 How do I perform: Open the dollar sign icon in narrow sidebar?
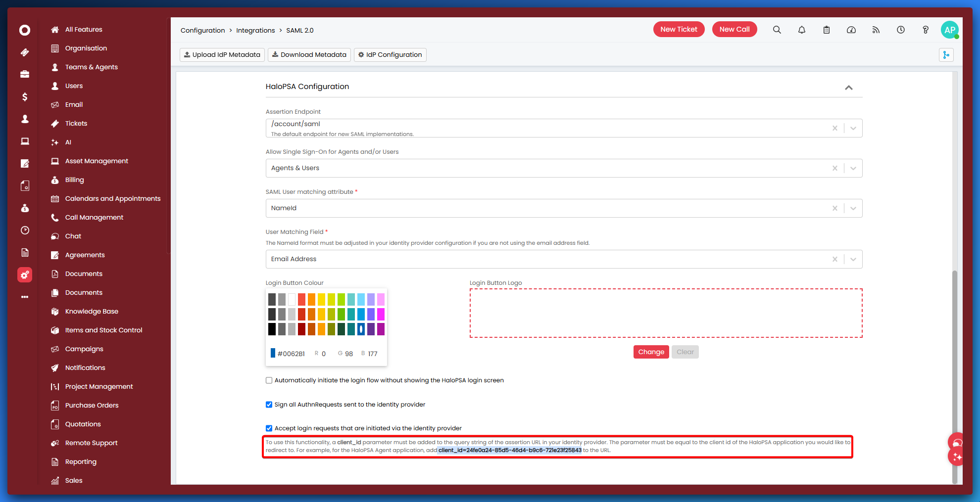pos(25,97)
